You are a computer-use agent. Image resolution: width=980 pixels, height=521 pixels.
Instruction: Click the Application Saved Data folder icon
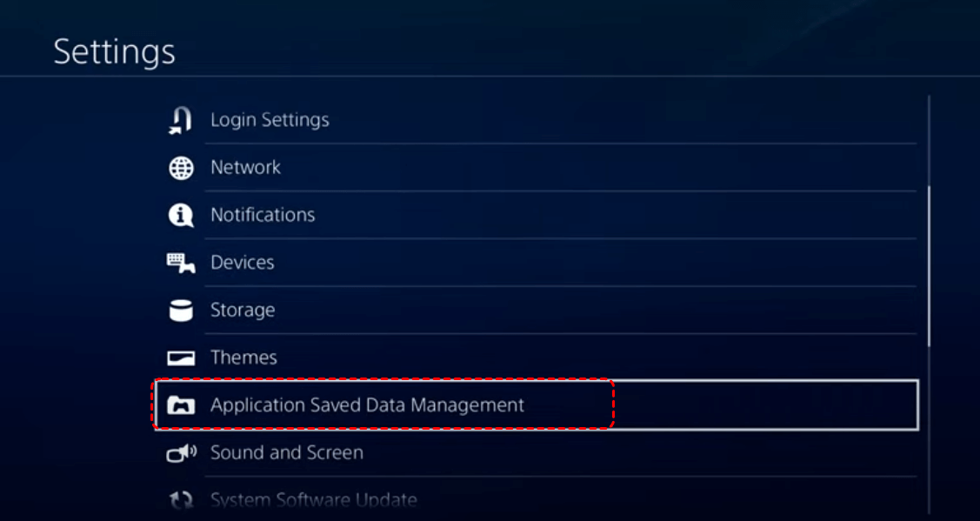pos(181,405)
